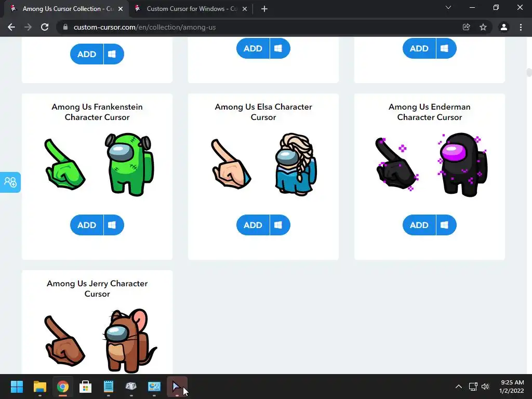The height and width of the screenshot is (399, 532).
Task: Open Among Us Enderman Character Cursor title
Action: 430,112
